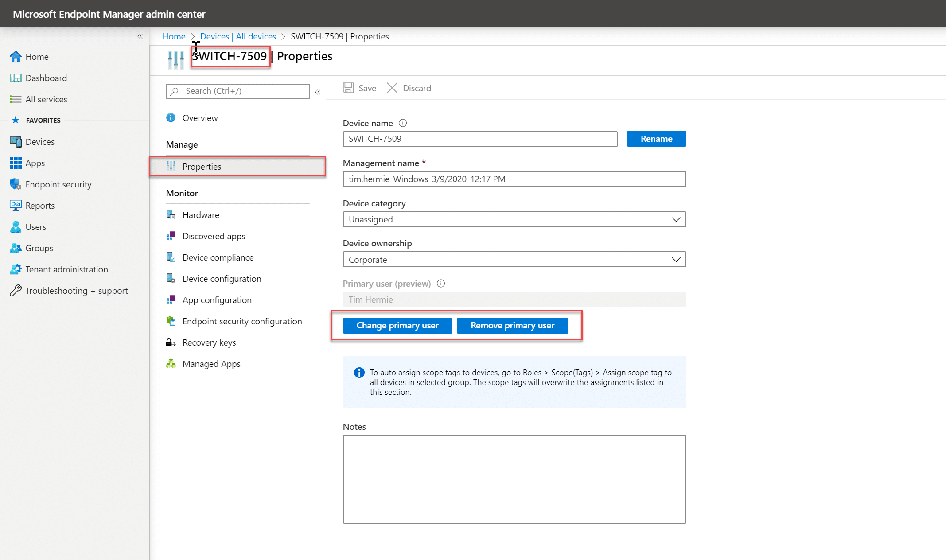
Task: Click the Hardware icon under Monitor
Action: 171,215
